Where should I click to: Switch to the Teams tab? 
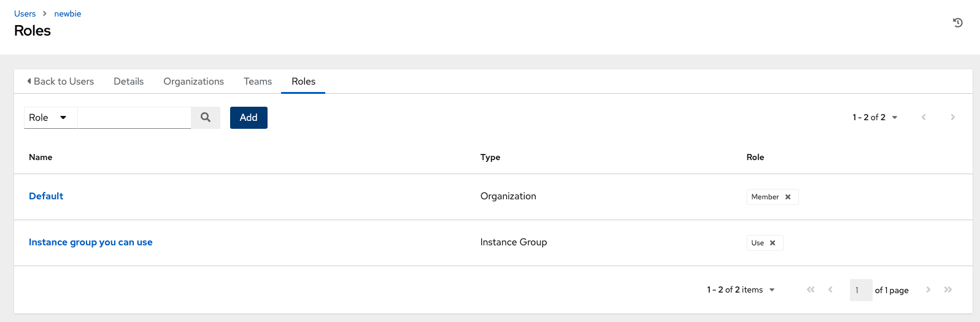[x=258, y=81]
